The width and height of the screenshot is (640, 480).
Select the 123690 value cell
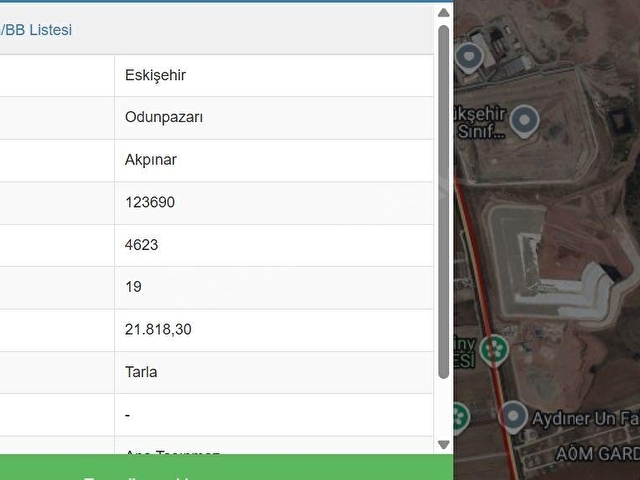tap(274, 203)
